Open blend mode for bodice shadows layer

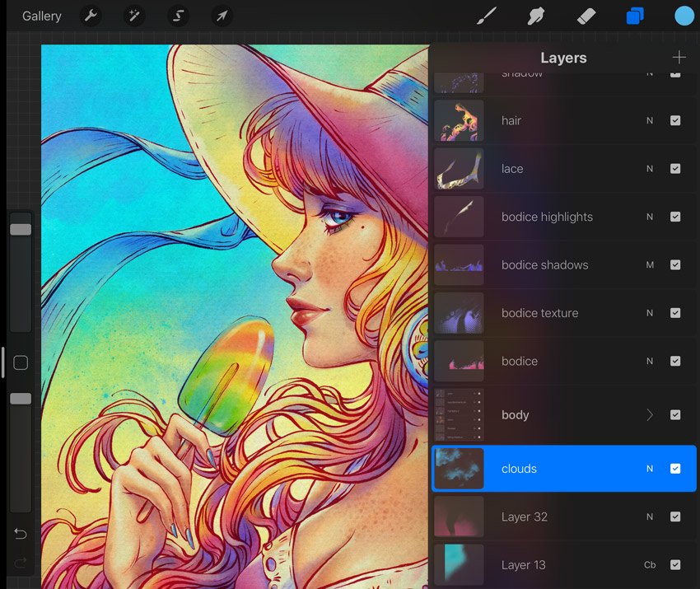pos(650,265)
